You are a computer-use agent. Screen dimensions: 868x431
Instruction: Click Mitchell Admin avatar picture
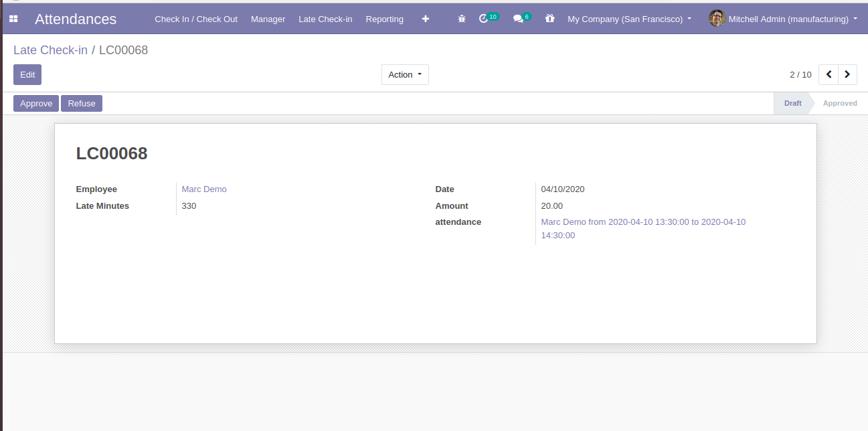click(717, 19)
